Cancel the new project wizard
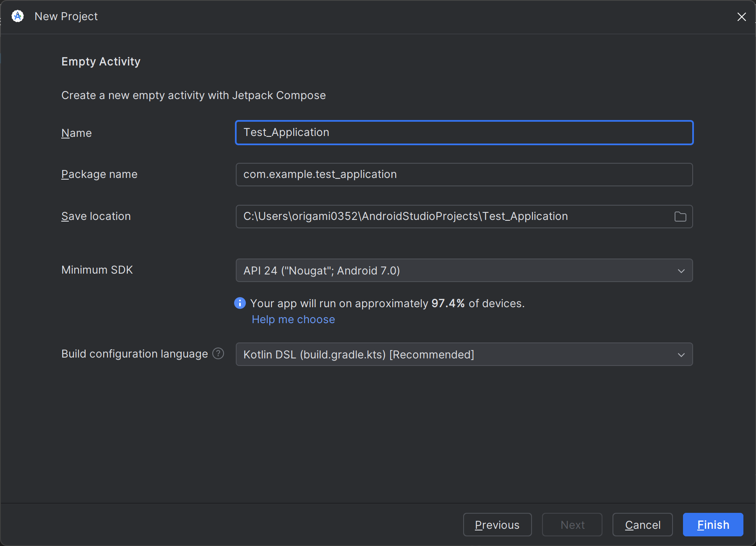The image size is (756, 546). tap(643, 525)
